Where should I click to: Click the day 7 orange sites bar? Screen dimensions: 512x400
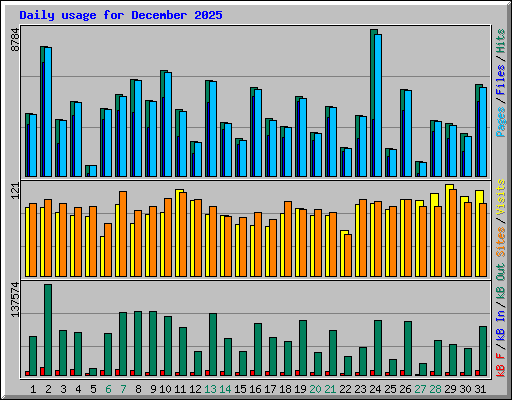[123, 234]
